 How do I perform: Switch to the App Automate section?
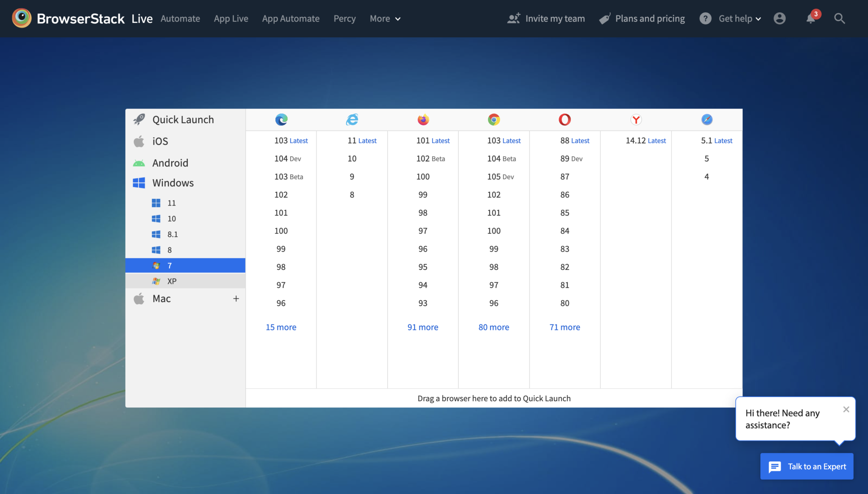pos(291,19)
